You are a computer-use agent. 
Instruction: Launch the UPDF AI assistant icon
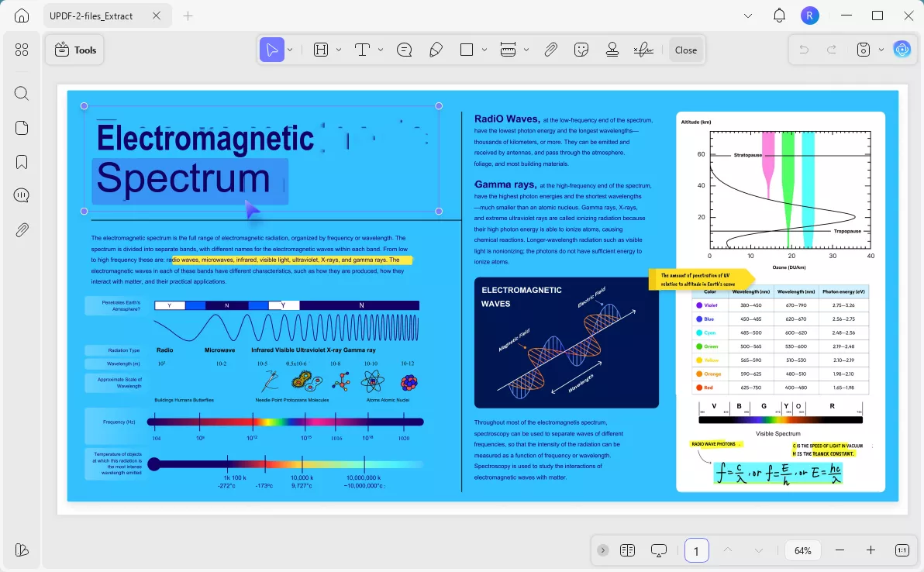coord(902,50)
